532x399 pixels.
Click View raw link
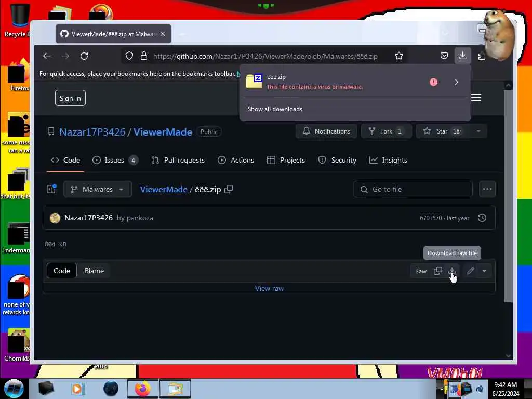pos(269,288)
